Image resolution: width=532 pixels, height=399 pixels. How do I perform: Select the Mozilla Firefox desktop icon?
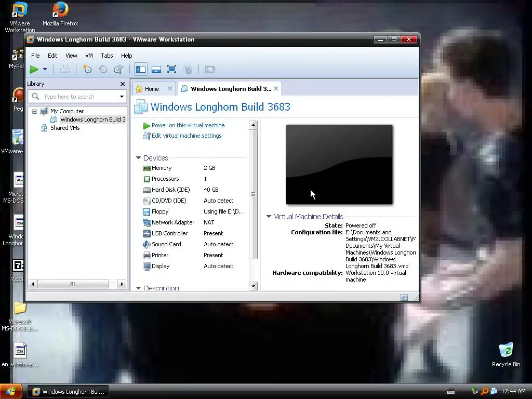60,14
